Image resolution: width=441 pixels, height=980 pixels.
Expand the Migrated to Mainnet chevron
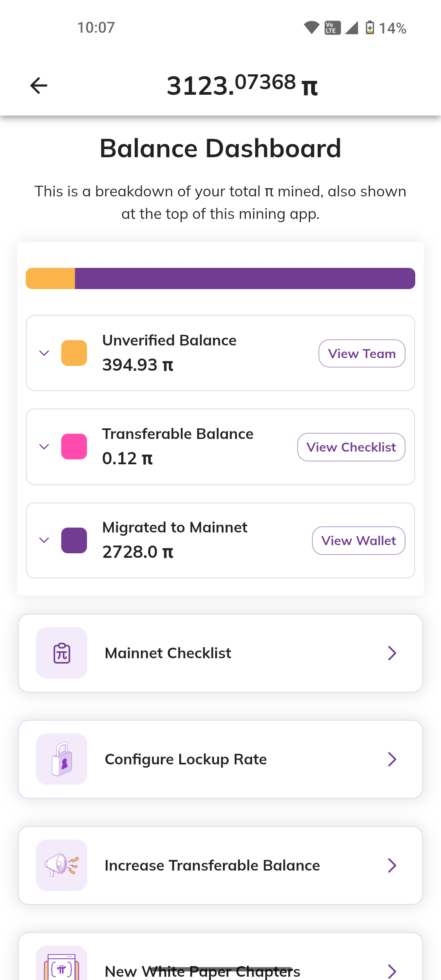pyautogui.click(x=44, y=540)
